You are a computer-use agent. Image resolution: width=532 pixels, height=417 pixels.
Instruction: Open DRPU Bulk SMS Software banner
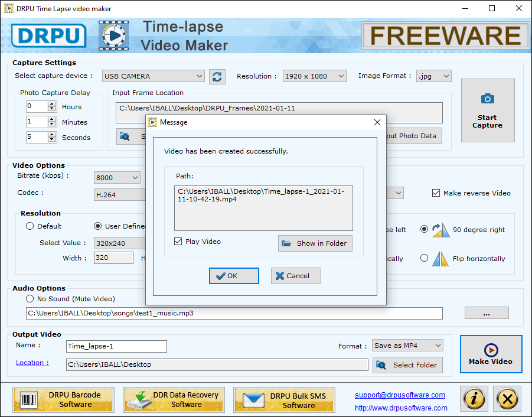pos(285,399)
